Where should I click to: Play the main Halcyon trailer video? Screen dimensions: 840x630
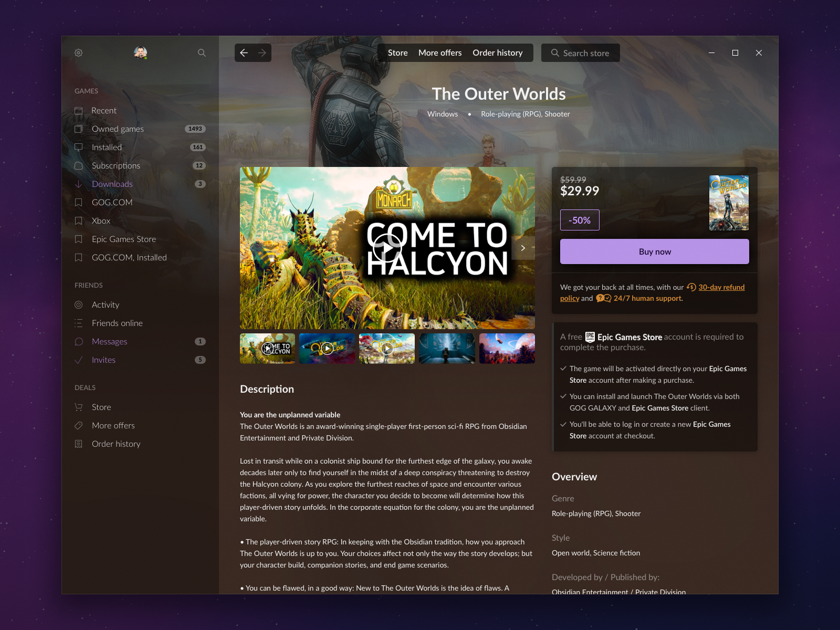click(x=387, y=248)
